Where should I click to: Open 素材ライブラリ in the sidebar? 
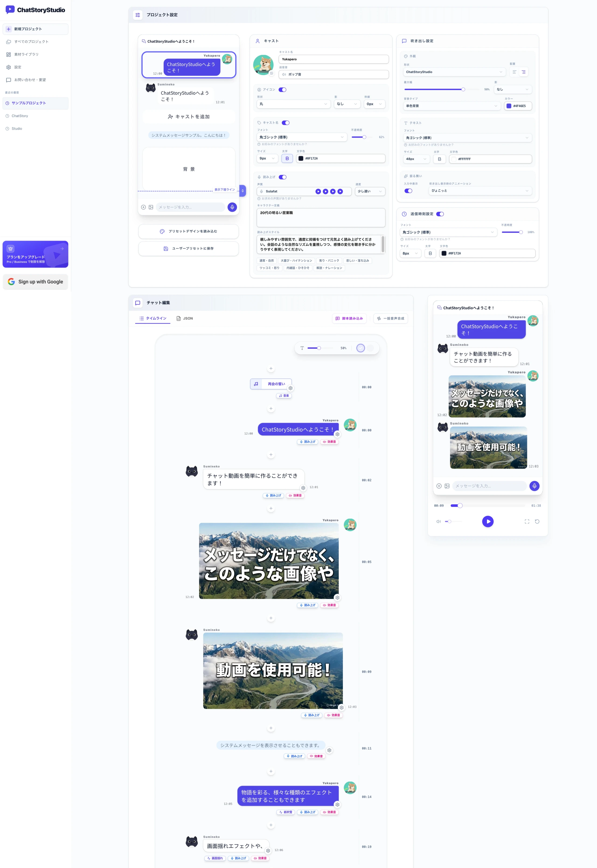point(35,55)
